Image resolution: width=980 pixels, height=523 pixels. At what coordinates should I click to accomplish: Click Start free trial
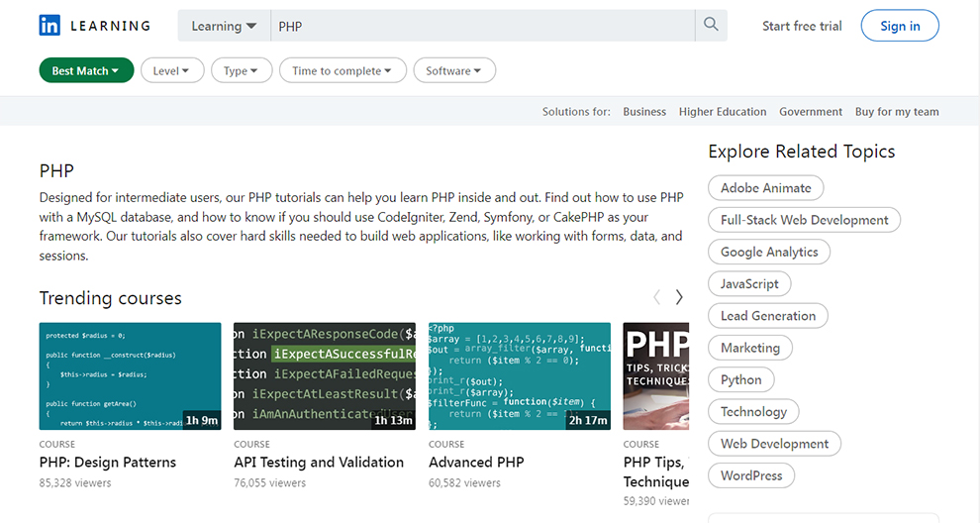click(x=802, y=26)
